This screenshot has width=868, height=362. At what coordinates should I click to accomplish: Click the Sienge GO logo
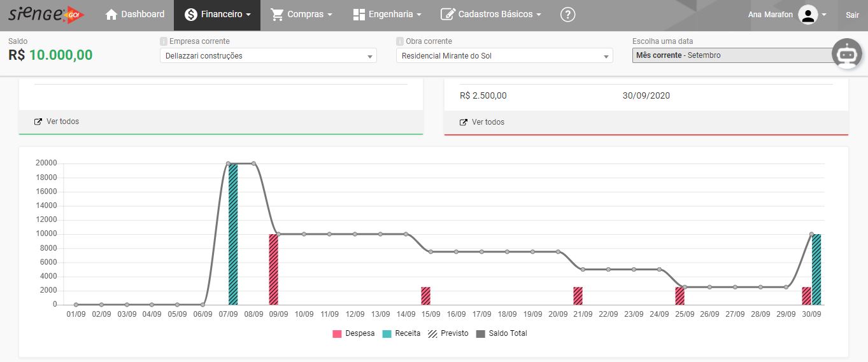pos(46,14)
